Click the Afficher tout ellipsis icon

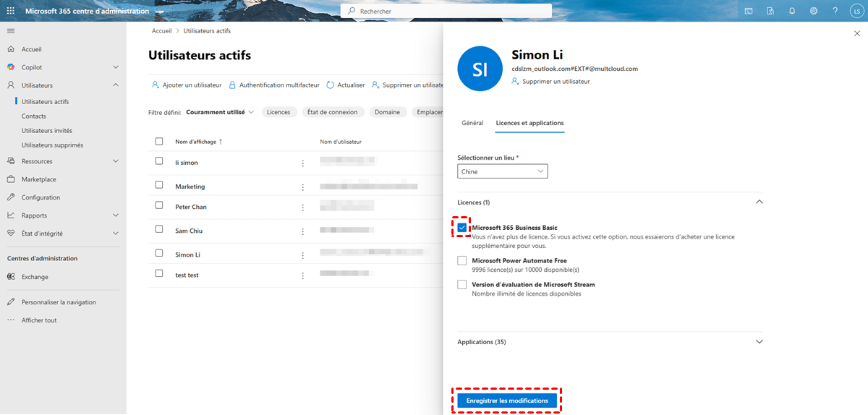click(11, 320)
